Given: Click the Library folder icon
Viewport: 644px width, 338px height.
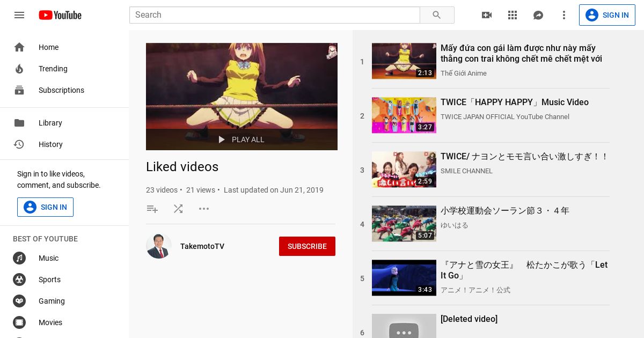Looking at the screenshot, I should pyautogui.click(x=19, y=123).
